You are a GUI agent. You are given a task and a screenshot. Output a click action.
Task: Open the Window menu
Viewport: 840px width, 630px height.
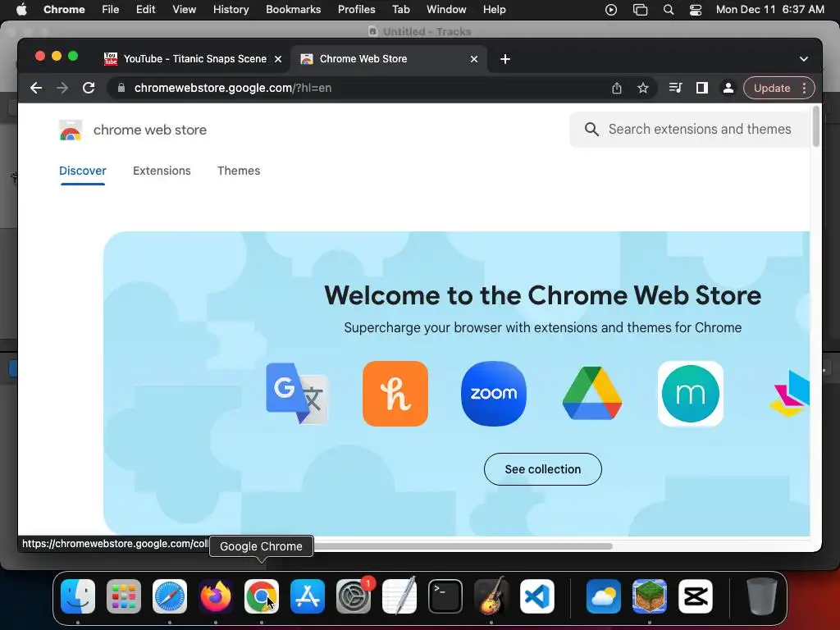click(x=446, y=10)
